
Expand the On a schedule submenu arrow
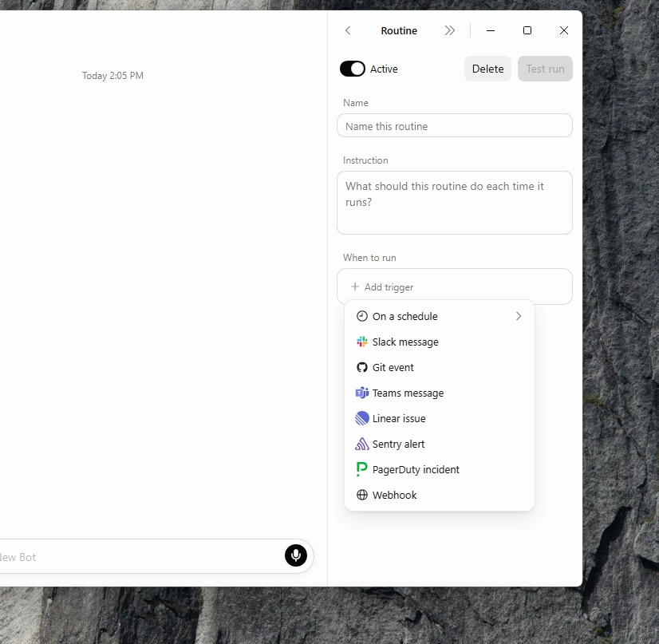519,316
